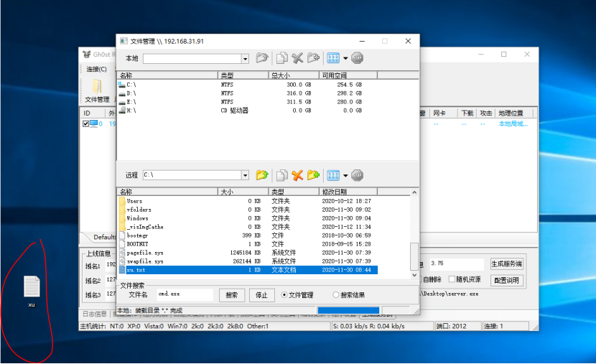Click the local copy icon beside the 本地 path box
The width and height of the screenshot is (596, 364).
pyautogui.click(x=281, y=58)
